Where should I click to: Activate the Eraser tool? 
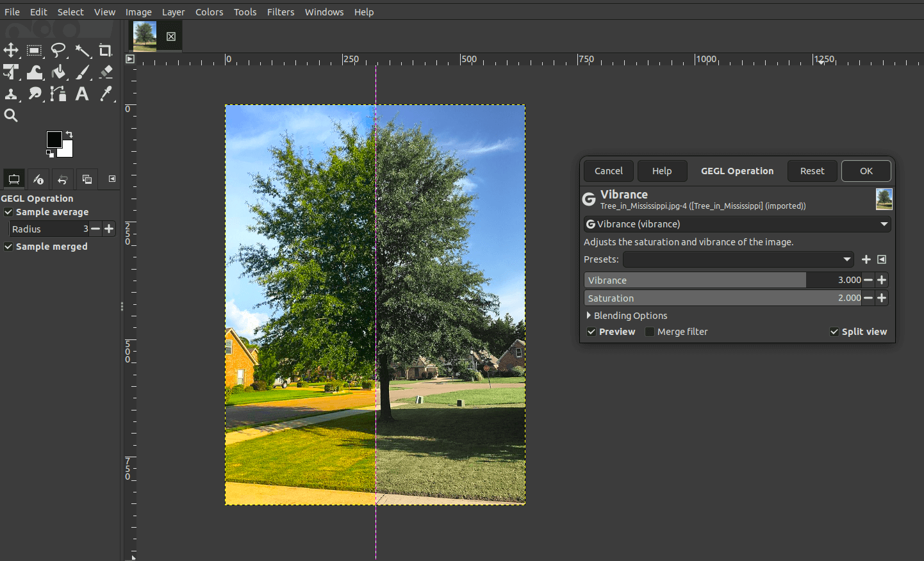pos(105,72)
